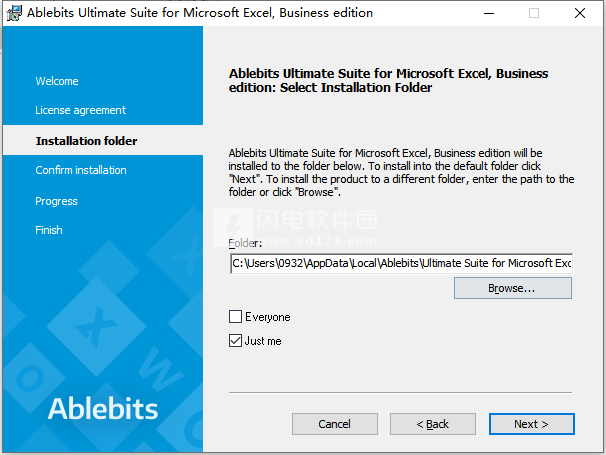This screenshot has width=606, height=455.
Task: Click the Ablebits logo text
Action: click(x=103, y=409)
